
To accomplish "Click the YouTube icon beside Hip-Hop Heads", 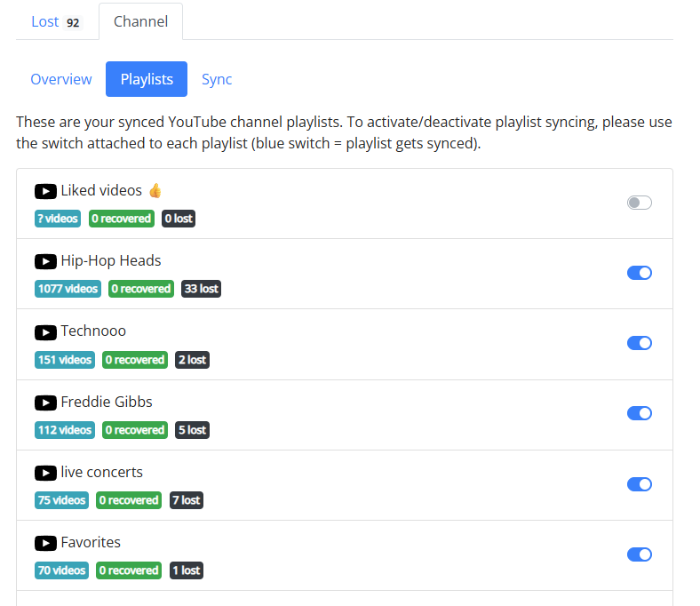I will pos(45,261).
